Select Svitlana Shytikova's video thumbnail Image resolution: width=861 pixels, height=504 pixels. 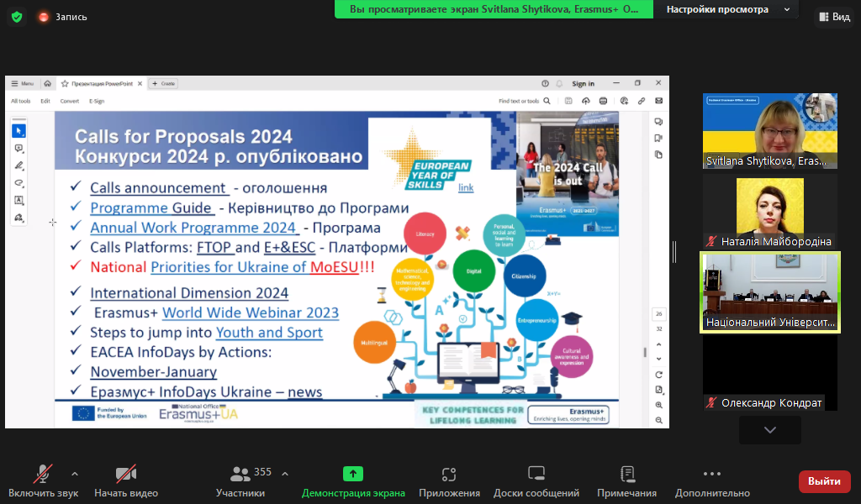(770, 130)
